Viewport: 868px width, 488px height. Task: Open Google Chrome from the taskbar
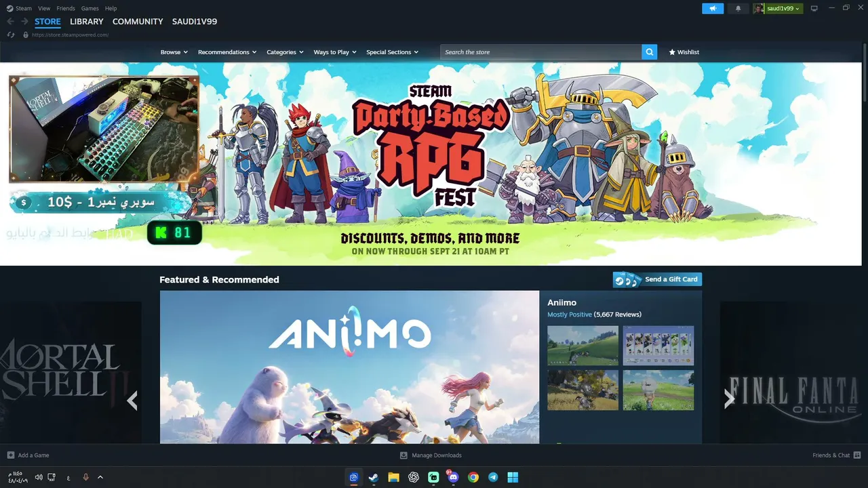(x=473, y=477)
